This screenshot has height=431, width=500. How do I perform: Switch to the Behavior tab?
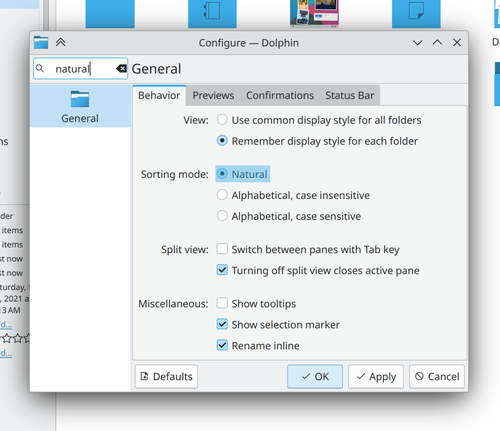(x=159, y=95)
